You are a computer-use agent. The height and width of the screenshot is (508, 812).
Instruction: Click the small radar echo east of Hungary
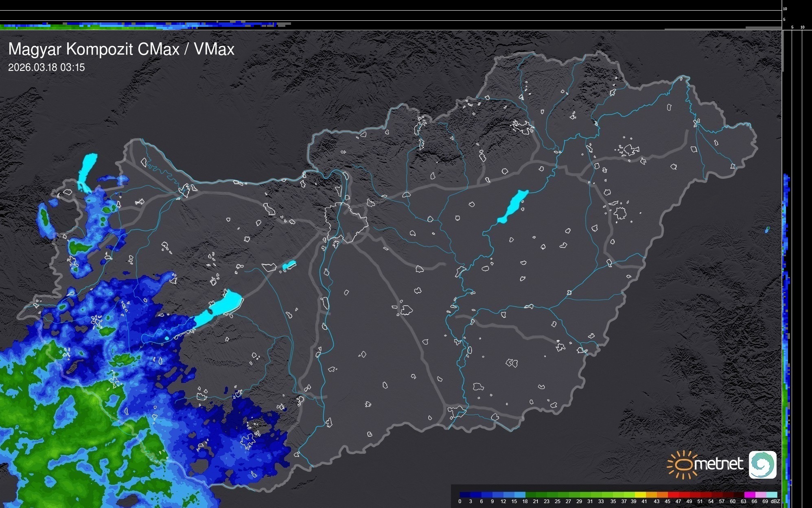click(767, 230)
